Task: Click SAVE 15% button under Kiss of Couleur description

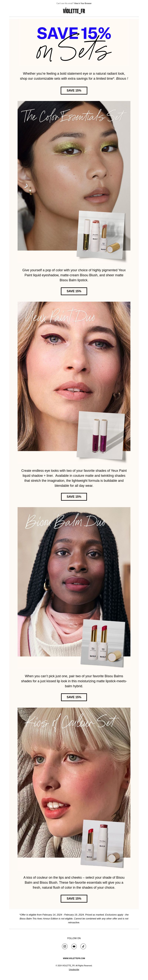Action: 74,898
